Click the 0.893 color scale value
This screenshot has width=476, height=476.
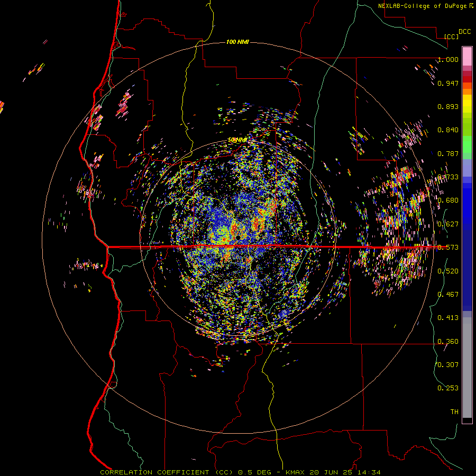448,106
